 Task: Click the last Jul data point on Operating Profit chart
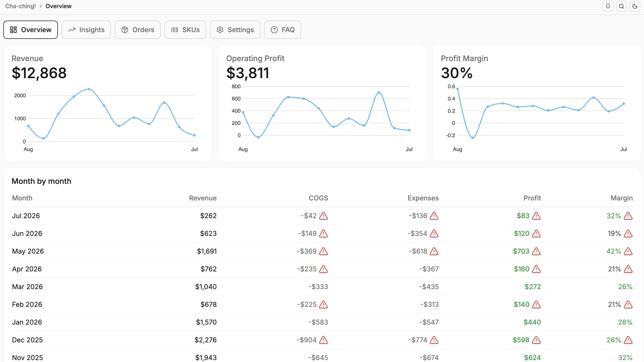point(409,130)
